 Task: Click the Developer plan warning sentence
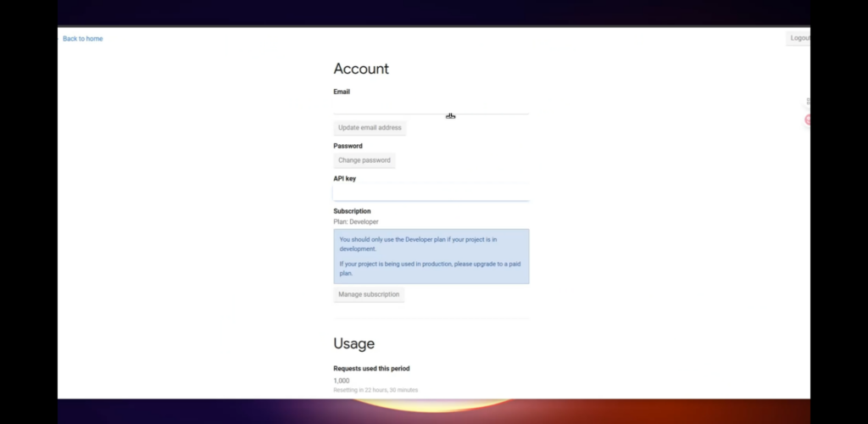click(x=418, y=244)
